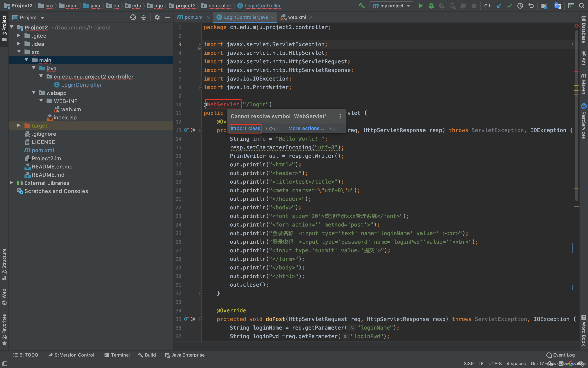
Task: Collapse the src folder
Action: coord(19,52)
